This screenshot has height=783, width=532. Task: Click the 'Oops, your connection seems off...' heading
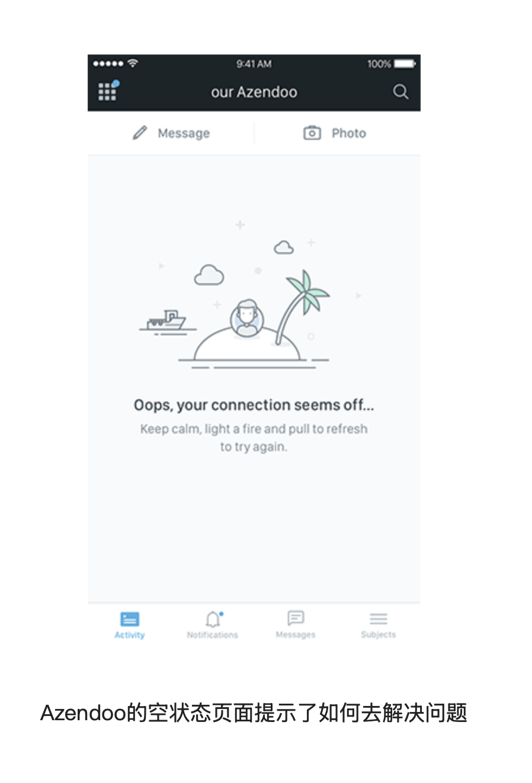[x=254, y=405]
